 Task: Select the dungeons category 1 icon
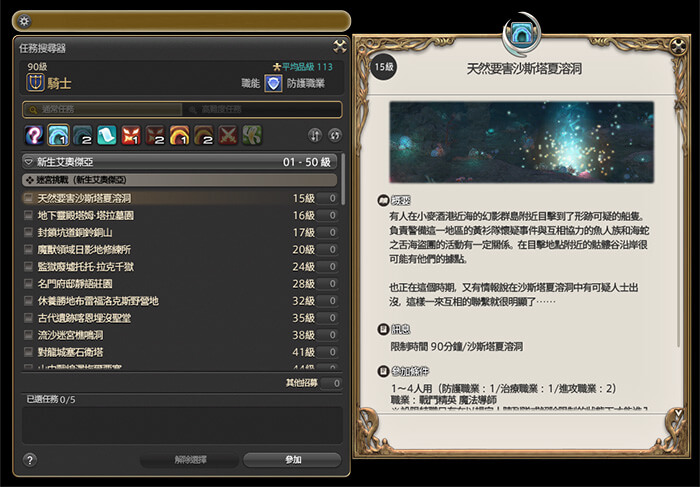[x=58, y=135]
